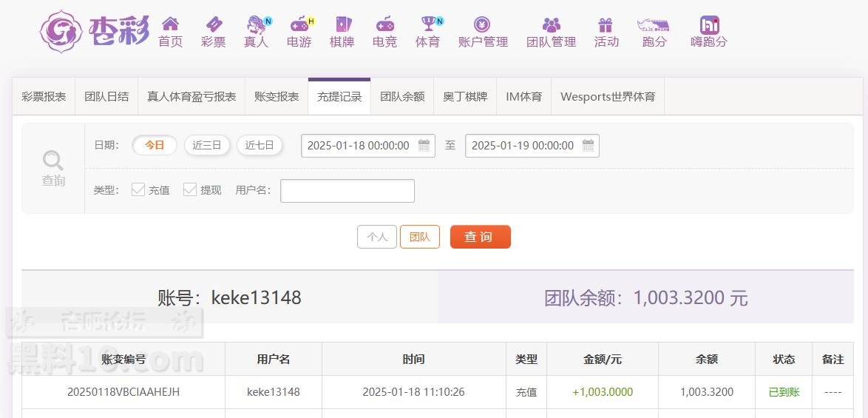Click the 已到账 status cell
868x418 pixels.
tap(784, 392)
